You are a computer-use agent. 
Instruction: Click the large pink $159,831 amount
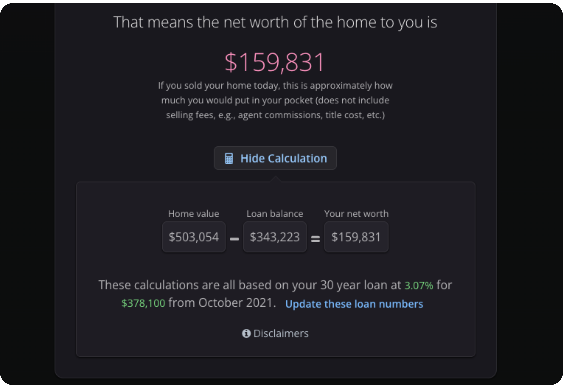click(275, 62)
